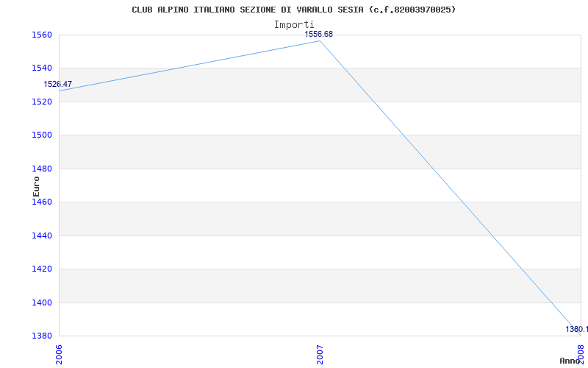This screenshot has width=588, height=368.
Task: Click the 1540 y-axis value
Action: pyautogui.click(x=41, y=68)
